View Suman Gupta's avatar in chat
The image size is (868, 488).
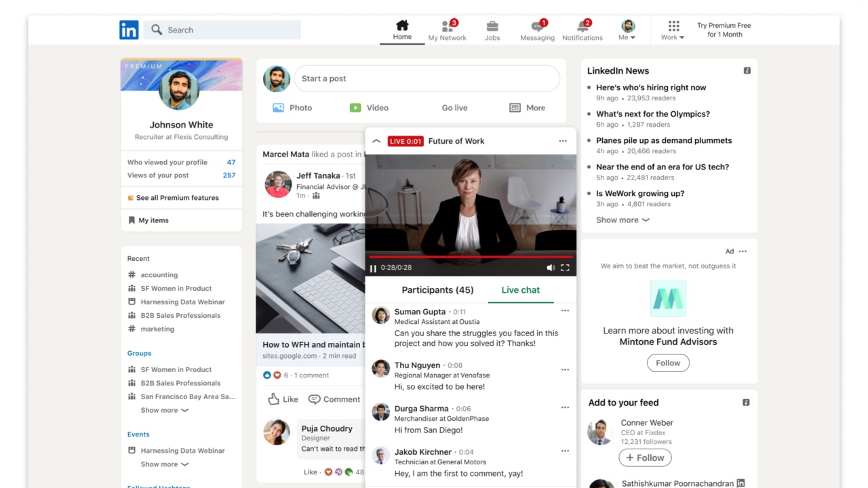[381, 316]
